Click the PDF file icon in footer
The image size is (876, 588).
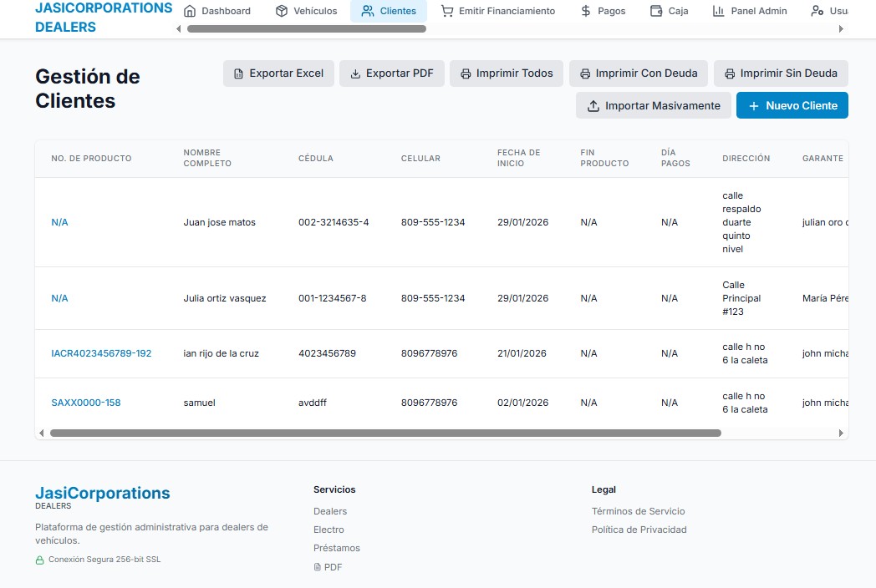(x=317, y=567)
